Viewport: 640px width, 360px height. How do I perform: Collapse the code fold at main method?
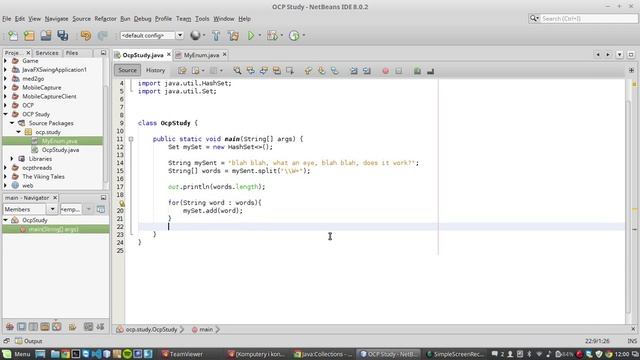[x=131, y=139]
